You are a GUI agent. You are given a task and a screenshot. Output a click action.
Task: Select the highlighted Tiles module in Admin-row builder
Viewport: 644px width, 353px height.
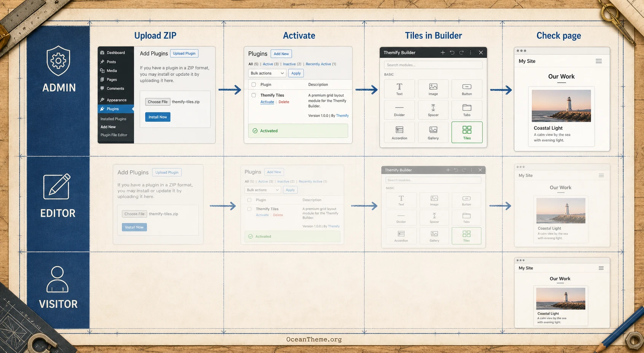pyautogui.click(x=467, y=132)
